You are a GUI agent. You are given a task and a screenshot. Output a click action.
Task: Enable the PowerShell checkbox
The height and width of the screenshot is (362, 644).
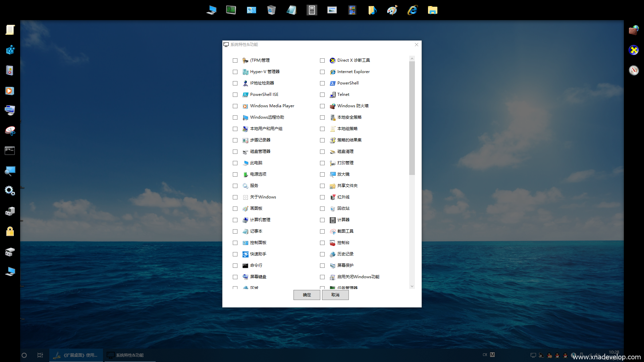[x=322, y=83]
